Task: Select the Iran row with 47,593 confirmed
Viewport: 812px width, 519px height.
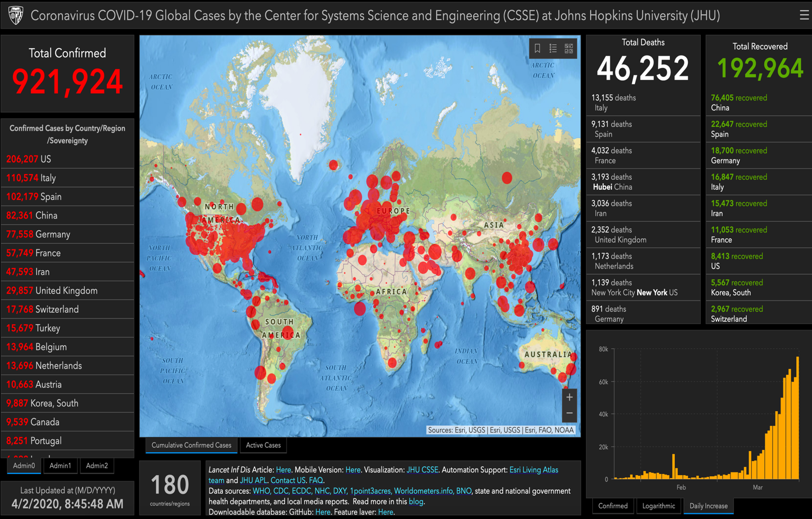Action: pos(67,272)
